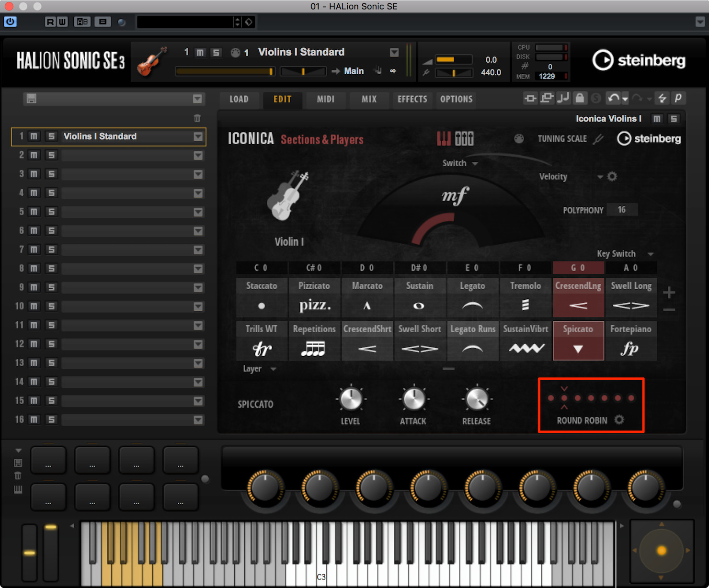Toggle the plug-in power bypass button

[x=10, y=22]
